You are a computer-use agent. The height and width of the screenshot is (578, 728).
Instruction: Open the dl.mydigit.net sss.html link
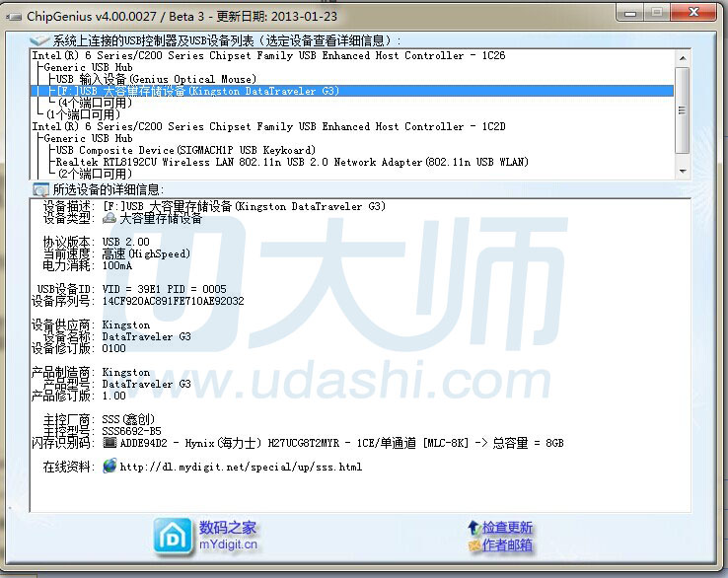coord(241,467)
